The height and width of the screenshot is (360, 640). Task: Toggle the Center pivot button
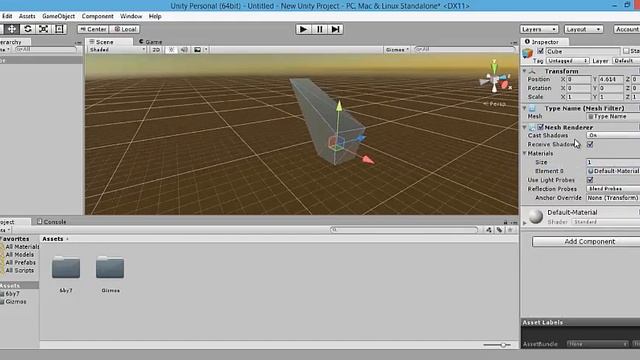coord(93,29)
